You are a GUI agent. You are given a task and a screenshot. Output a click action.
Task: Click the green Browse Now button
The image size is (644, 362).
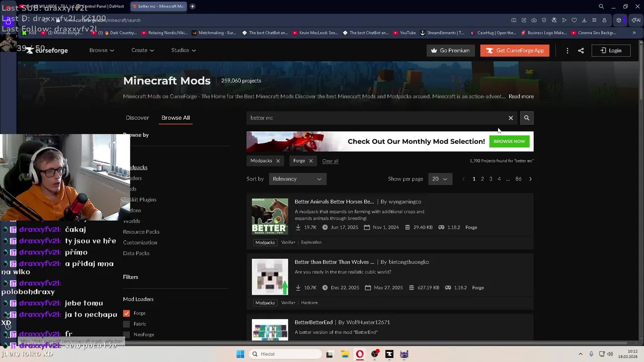point(509,141)
